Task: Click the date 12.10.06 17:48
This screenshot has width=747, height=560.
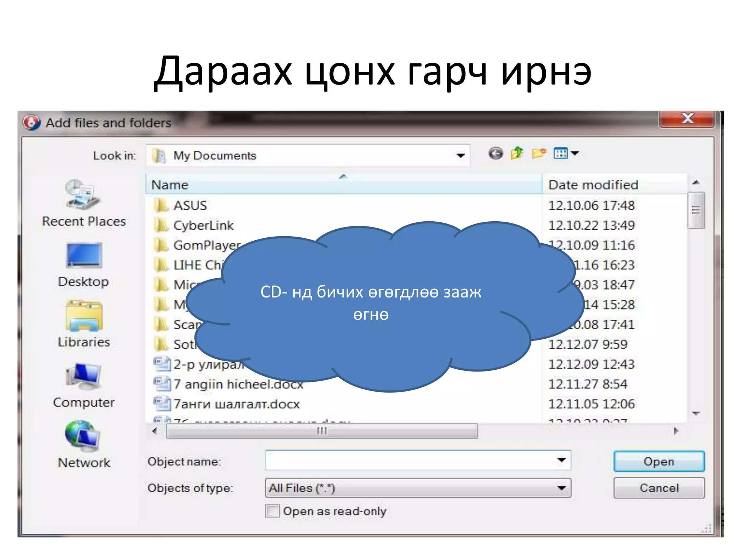Action: click(x=591, y=205)
